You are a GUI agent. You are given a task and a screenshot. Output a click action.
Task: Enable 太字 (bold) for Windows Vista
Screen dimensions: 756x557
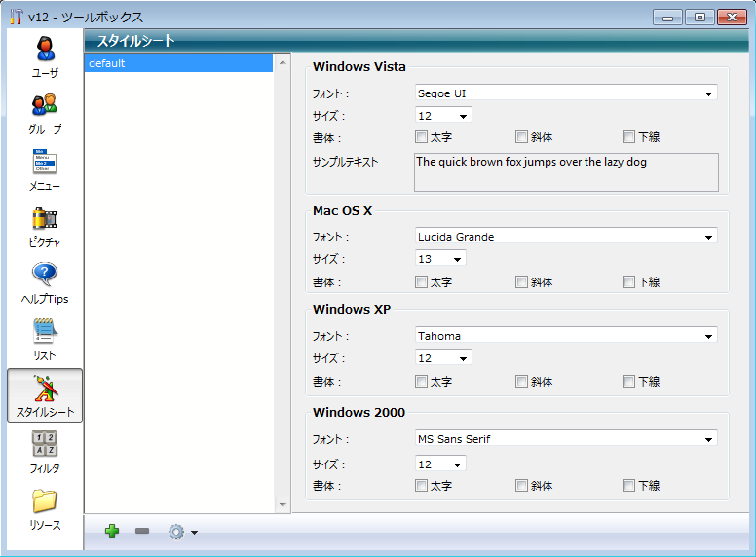coord(422,137)
